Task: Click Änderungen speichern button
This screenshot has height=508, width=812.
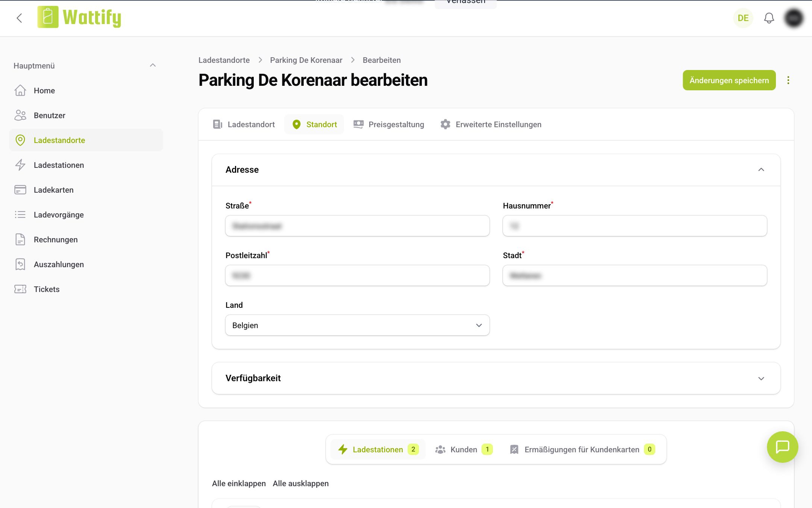Action: click(x=729, y=80)
